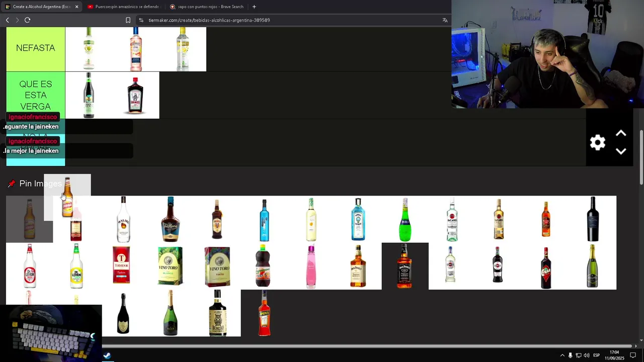
Task: Select yellow Smirnoff bottle in NEFASTA row
Action: tap(183, 49)
